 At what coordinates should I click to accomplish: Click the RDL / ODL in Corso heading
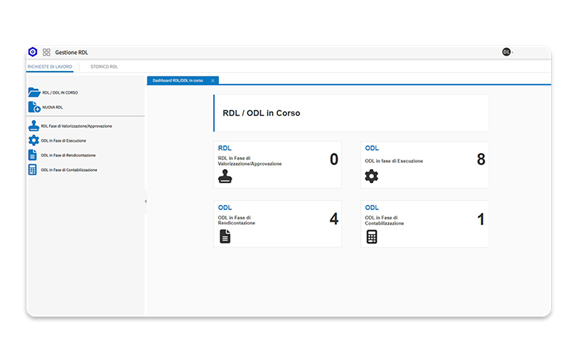coord(261,113)
